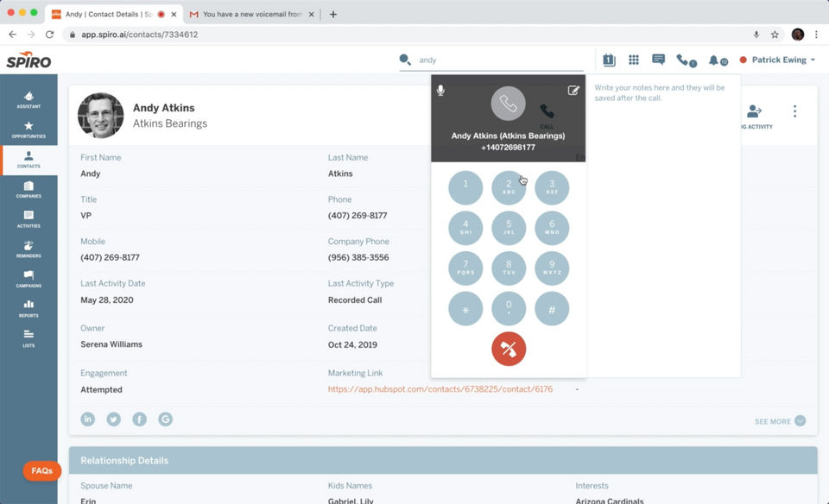Open the Patrick Ewing user dropdown

point(777,60)
